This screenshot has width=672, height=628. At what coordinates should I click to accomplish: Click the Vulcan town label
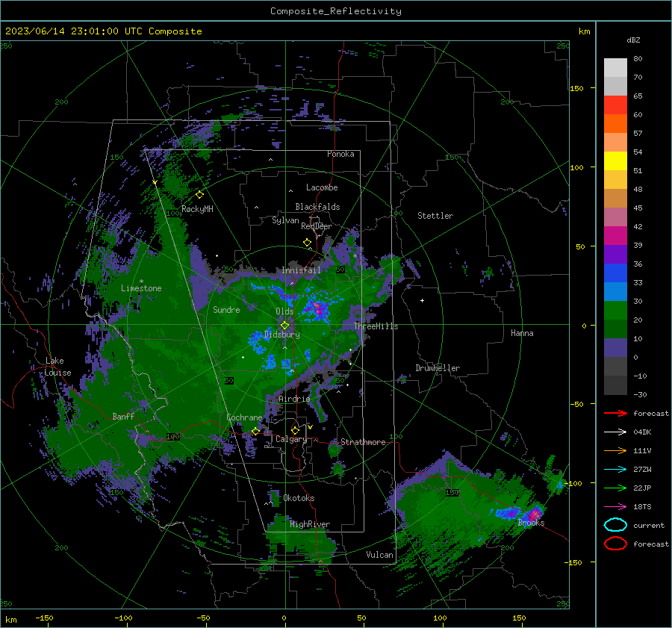pyautogui.click(x=380, y=555)
